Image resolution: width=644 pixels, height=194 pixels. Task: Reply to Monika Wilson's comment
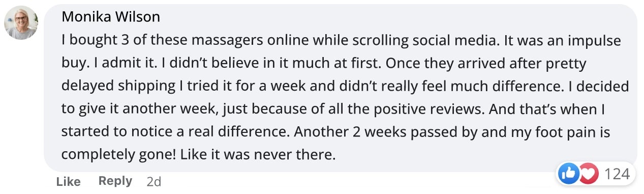[x=115, y=181]
